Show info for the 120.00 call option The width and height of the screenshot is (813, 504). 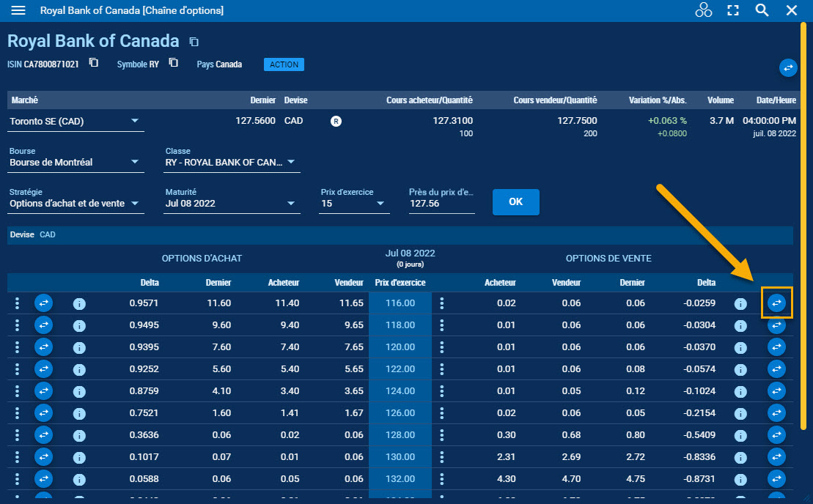79,348
